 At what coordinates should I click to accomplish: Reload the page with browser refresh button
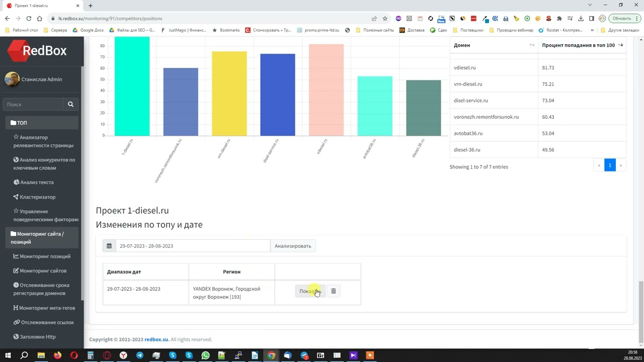coord(29,19)
